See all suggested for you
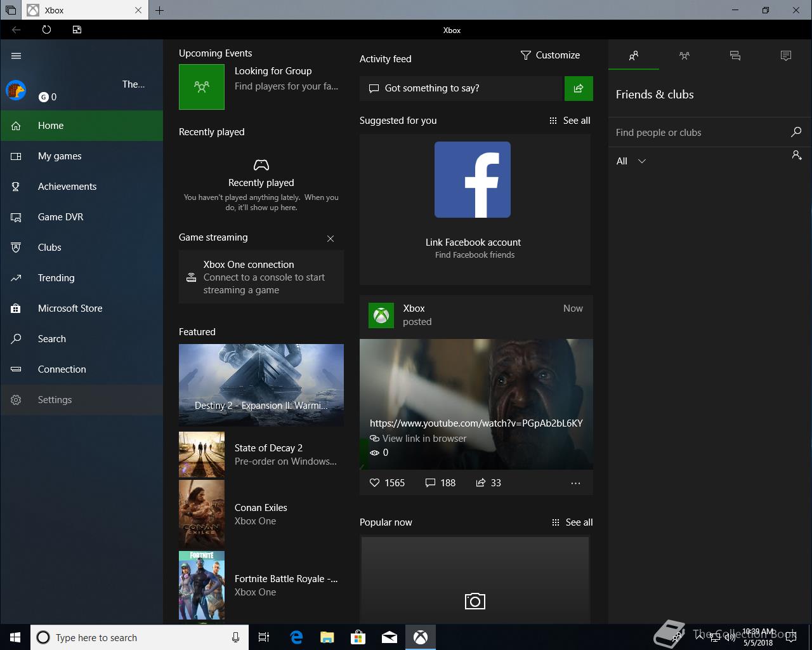The height and width of the screenshot is (650, 812). (570, 121)
